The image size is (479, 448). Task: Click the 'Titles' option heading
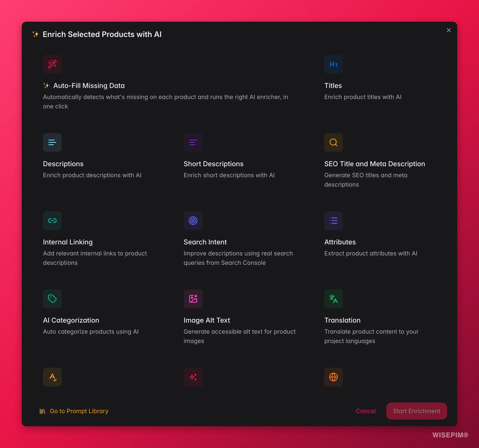(333, 86)
